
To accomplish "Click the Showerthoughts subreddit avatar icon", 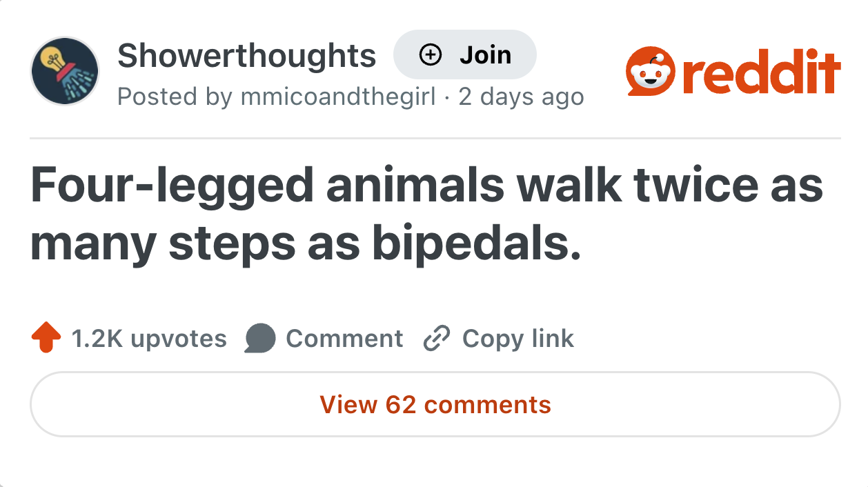I will [x=65, y=72].
